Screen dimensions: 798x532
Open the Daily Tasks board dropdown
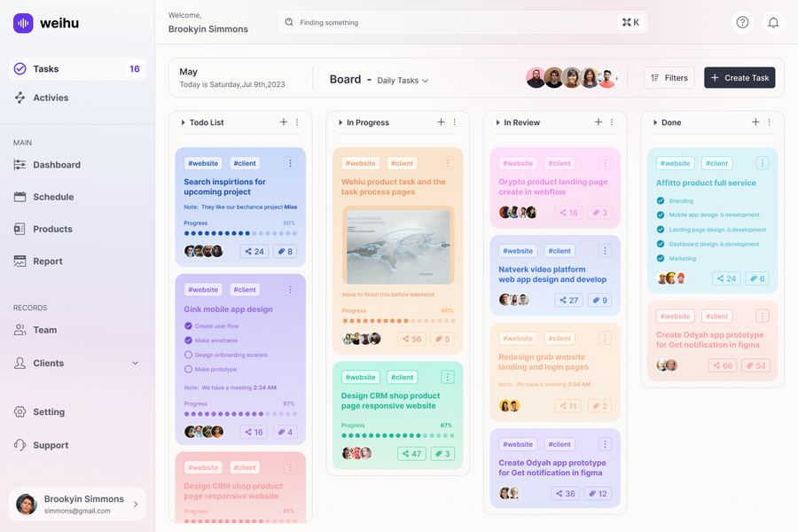[x=403, y=81]
